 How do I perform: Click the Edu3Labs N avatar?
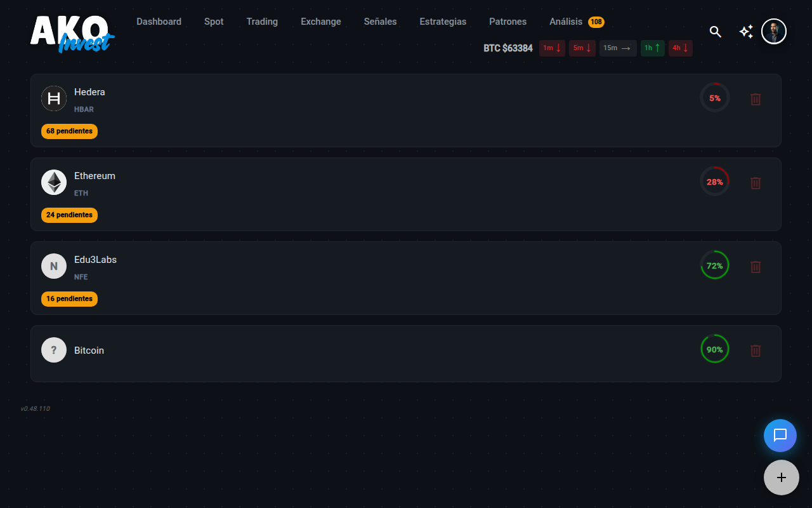click(54, 266)
